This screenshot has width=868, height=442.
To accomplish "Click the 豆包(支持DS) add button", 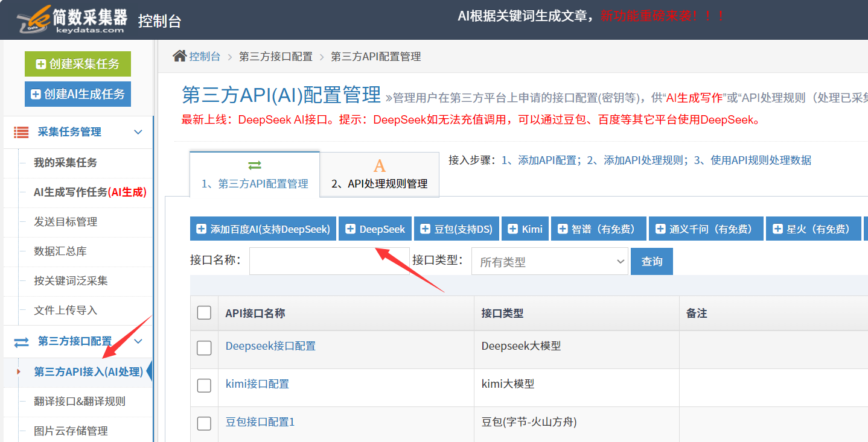I will tap(456, 229).
